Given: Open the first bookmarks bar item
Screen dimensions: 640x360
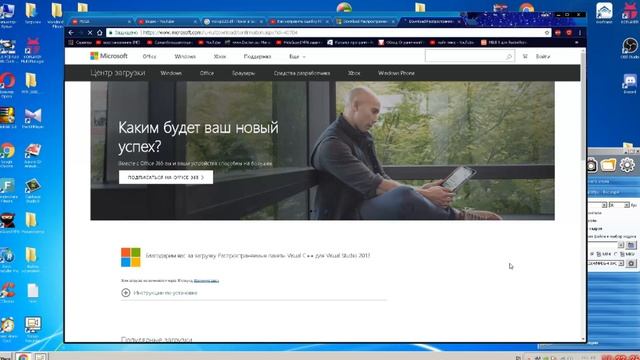Looking at the screenshot, I should [80, 42].
